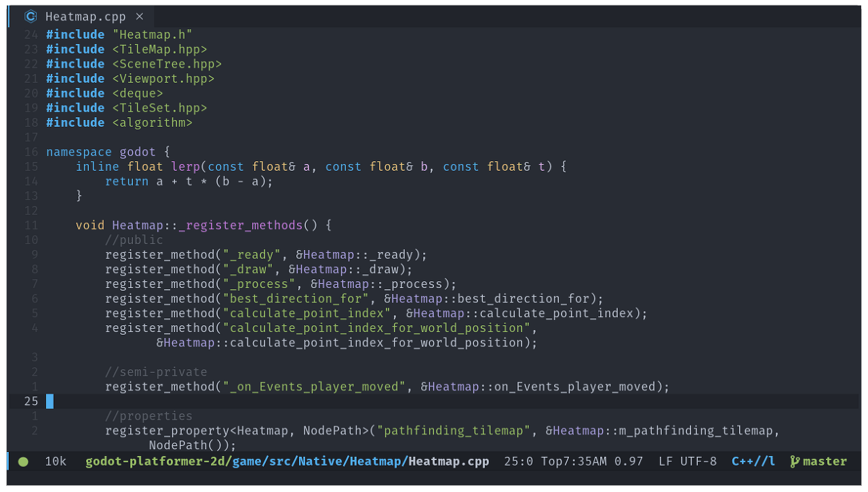Viewport: 868px width, 492px height.
Task: Click the NodePath()); continuation line
Action: coord(193,445)
